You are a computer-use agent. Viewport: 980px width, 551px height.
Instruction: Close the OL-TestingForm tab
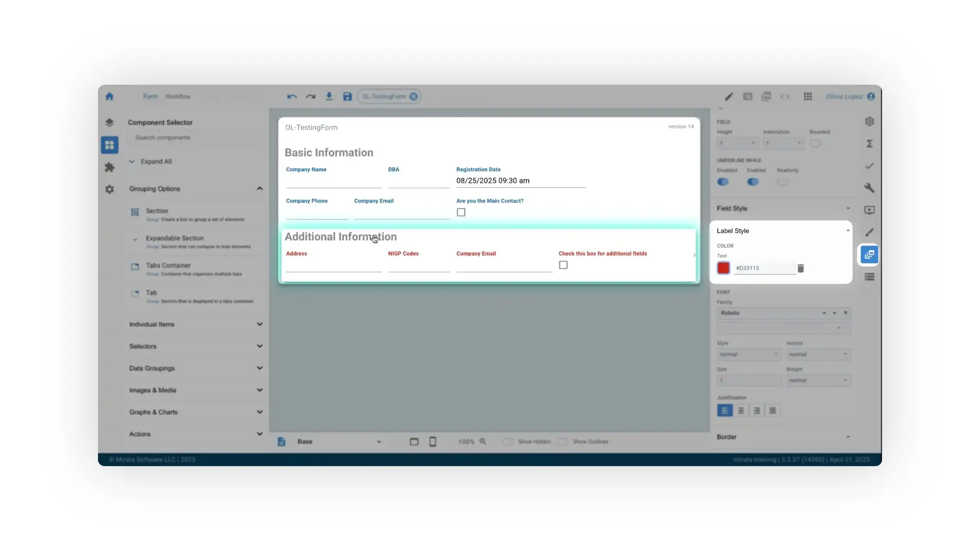coord(413,96)
